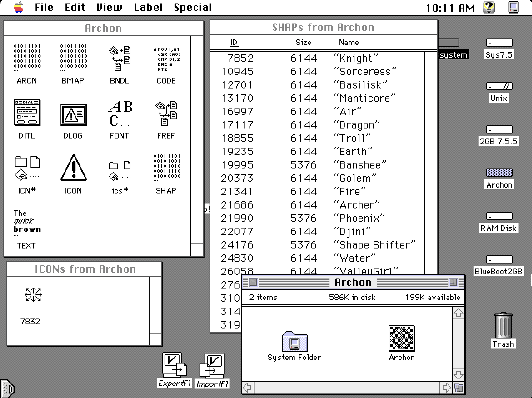Click the Archon resource window title bar
Screen dimensions: 532x398
[x=103, y=28]
